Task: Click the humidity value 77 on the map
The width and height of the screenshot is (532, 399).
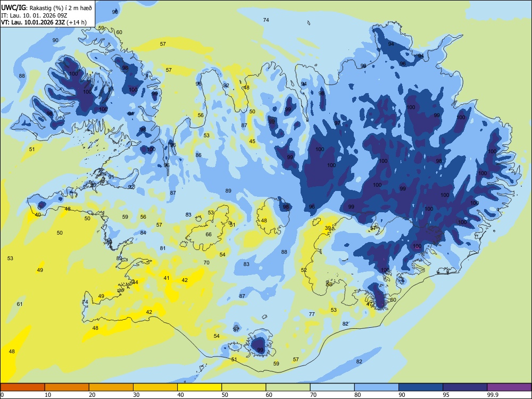Action: pyautogui.click(x=312, y=314)
